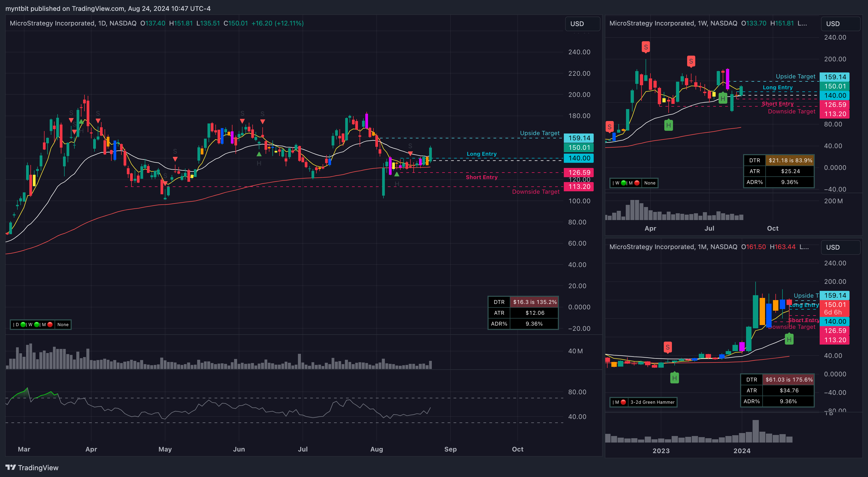Click the red S marker in monthly chart
The image size is (868, 477).
click(668, 347)
